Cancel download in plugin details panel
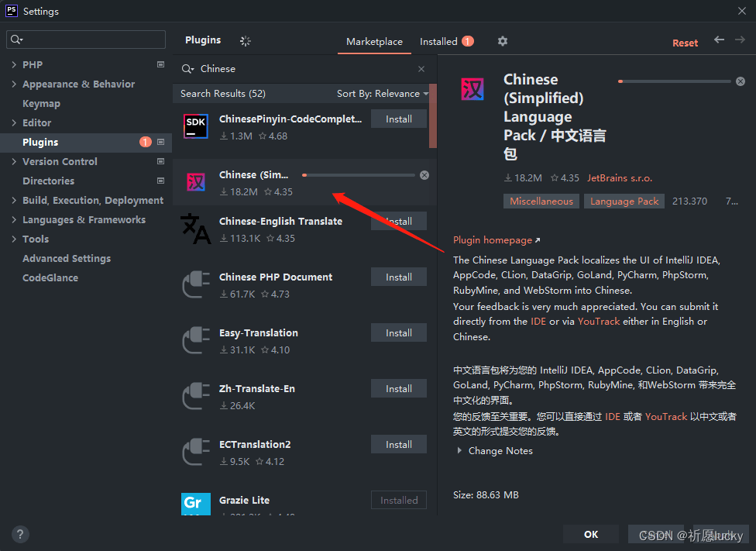 [x=741, y=81]
